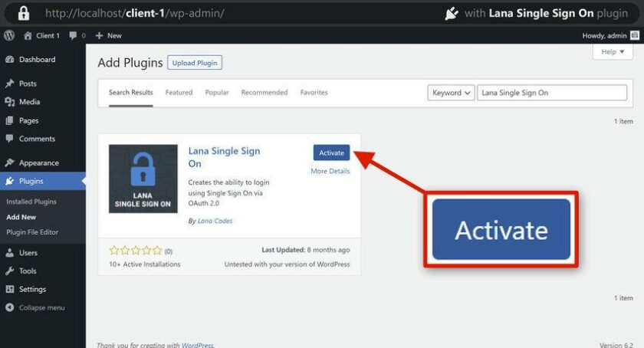This screenshot has height=348, width=644.
Task: Click the Dashboard gauge icon
Action: [10, 60]
